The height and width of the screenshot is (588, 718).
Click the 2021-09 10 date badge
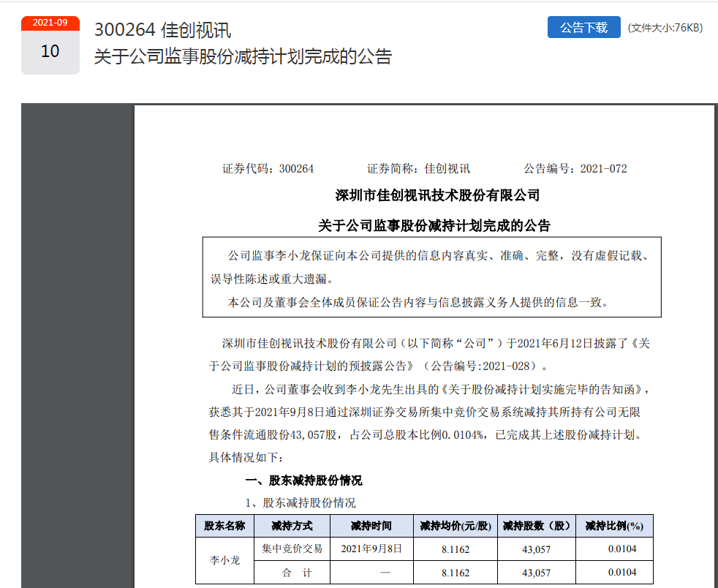coord(50,45)
